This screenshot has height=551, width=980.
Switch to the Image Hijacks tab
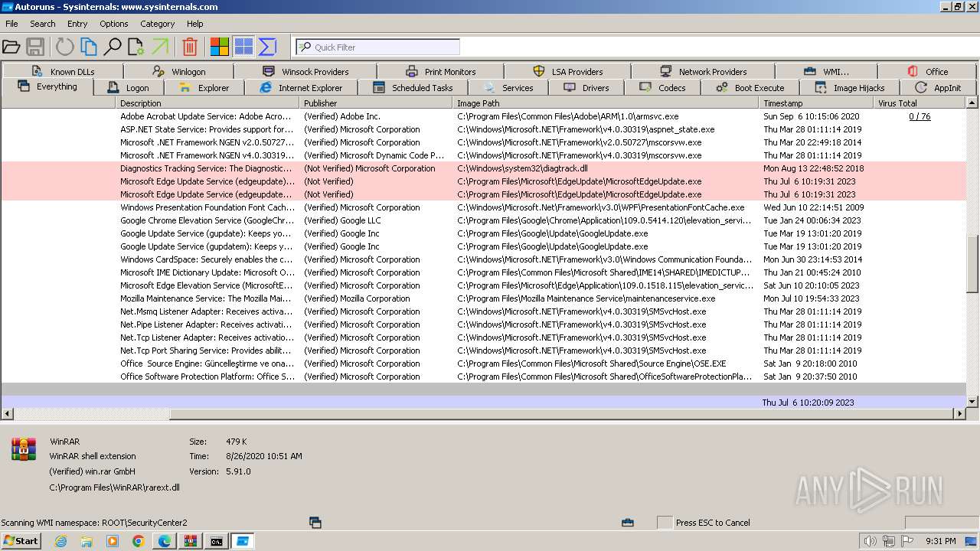point(849,88)
